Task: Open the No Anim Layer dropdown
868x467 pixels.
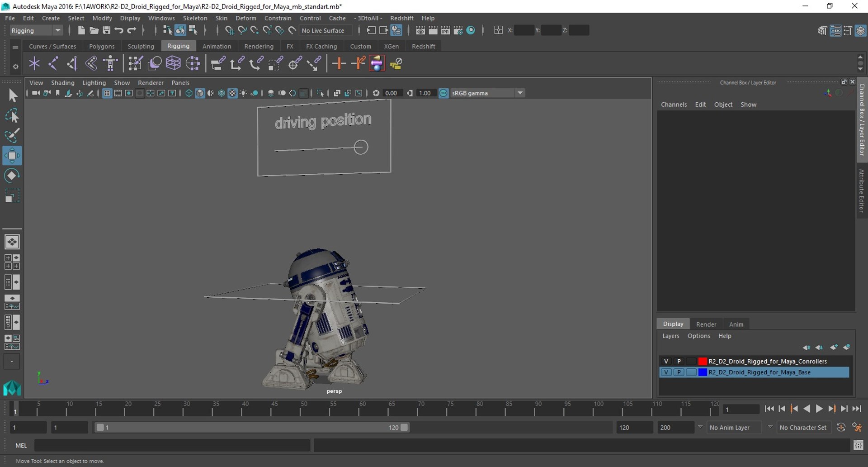Action: click(734, 427)
